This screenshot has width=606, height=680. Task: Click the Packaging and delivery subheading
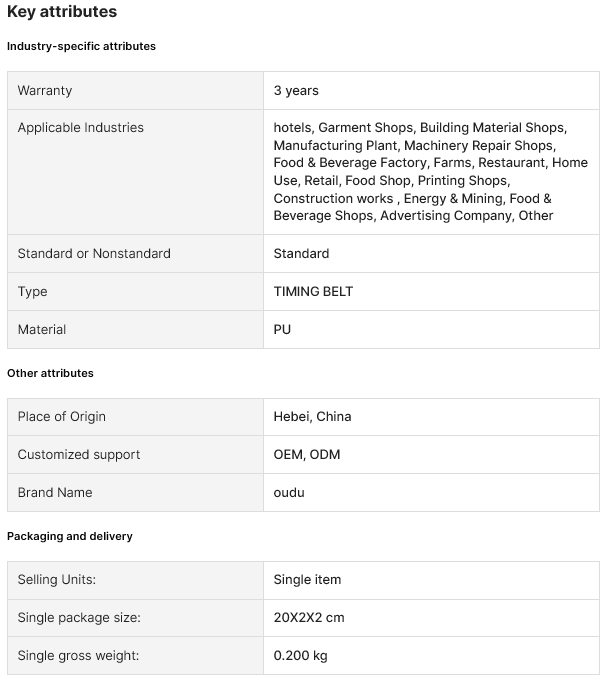point(70,536)
